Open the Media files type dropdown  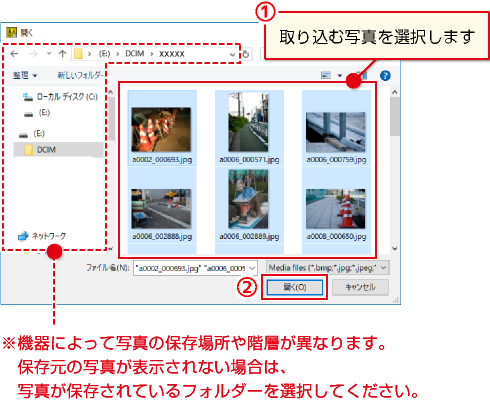(328, 268)
